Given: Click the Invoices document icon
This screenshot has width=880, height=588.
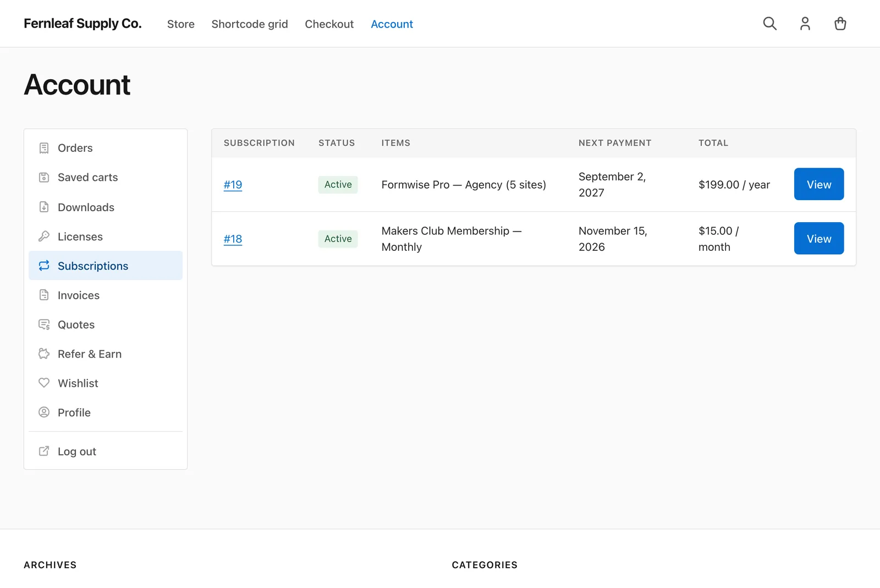Looking at the screenshot, I should click(x=44, y=295).
